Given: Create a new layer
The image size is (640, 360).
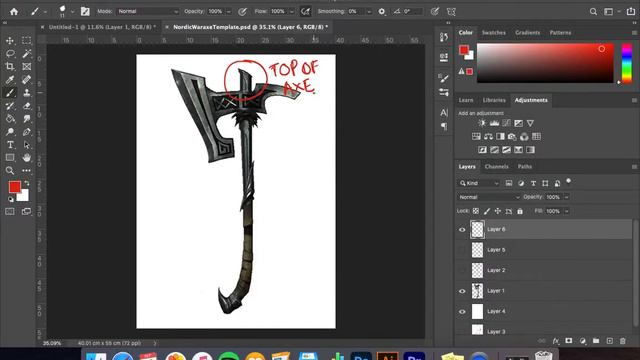Looking at the screenshot, I should coord(609,341).
